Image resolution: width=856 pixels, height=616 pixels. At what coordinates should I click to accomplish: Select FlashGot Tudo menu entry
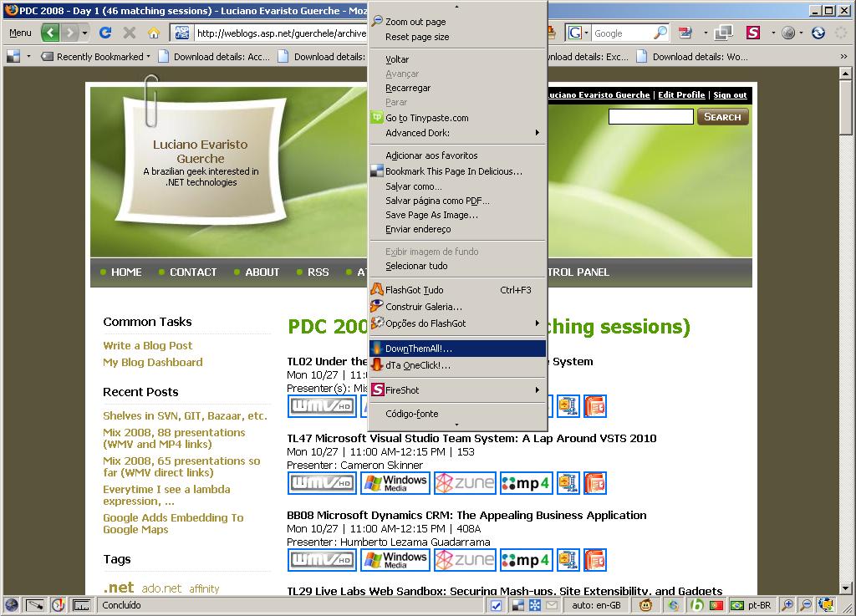457,290
